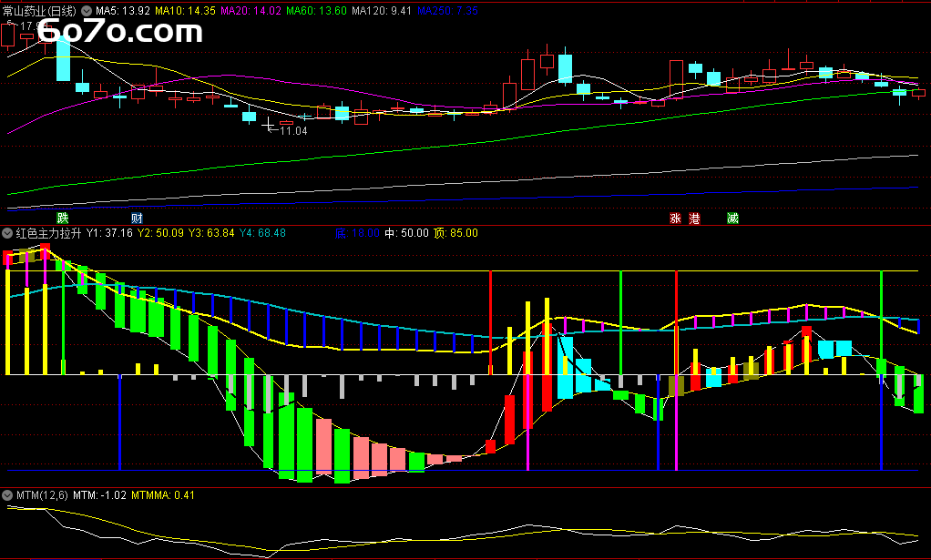
Task: Click the 中: 50.00 value
Action: pos(406,233)
